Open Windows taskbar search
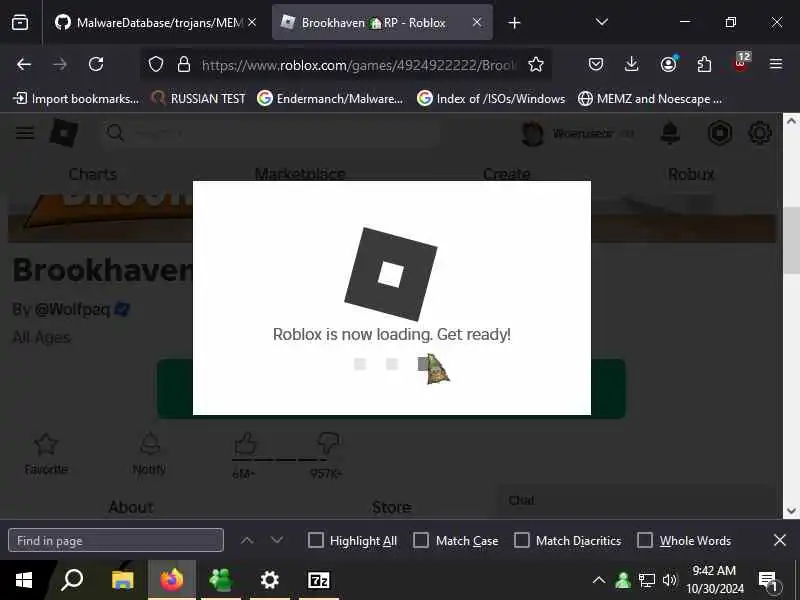800x600 pixels. point(72,580)
